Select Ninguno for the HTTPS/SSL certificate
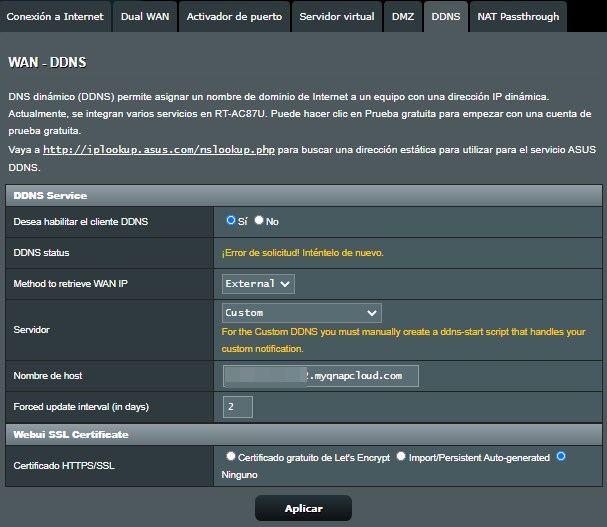607x527 pixels. point(561,457)
